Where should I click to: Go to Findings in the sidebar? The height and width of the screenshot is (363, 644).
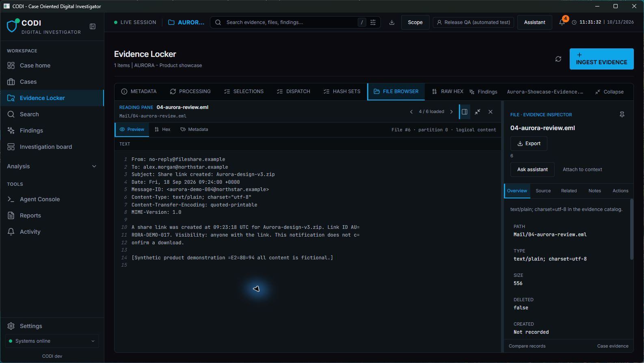(x=52, y=130)
